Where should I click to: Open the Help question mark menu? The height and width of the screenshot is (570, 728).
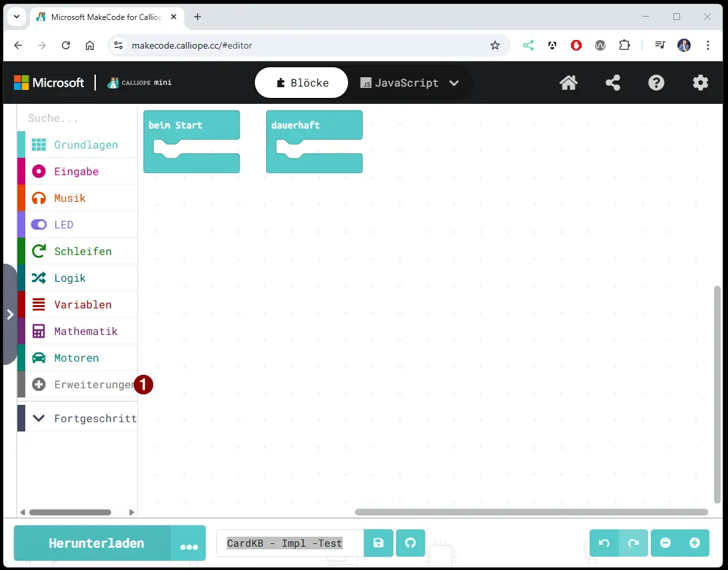click(656, 83)
